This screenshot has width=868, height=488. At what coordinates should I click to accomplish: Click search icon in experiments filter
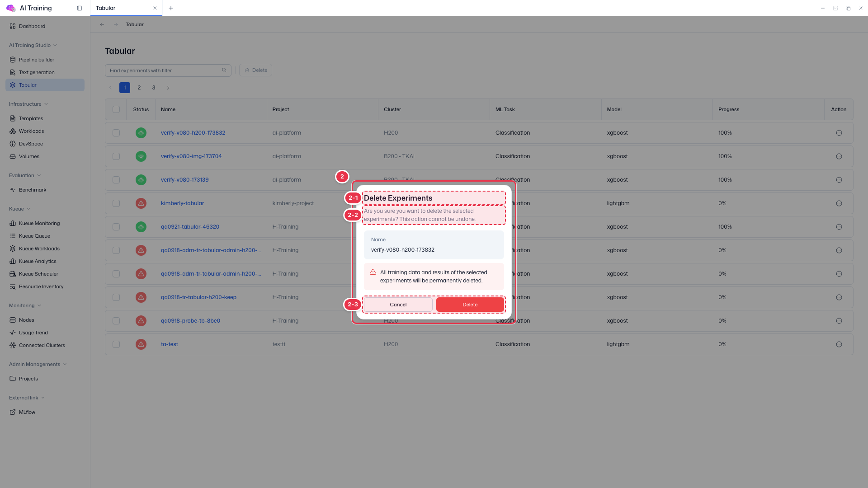[224, 70]
